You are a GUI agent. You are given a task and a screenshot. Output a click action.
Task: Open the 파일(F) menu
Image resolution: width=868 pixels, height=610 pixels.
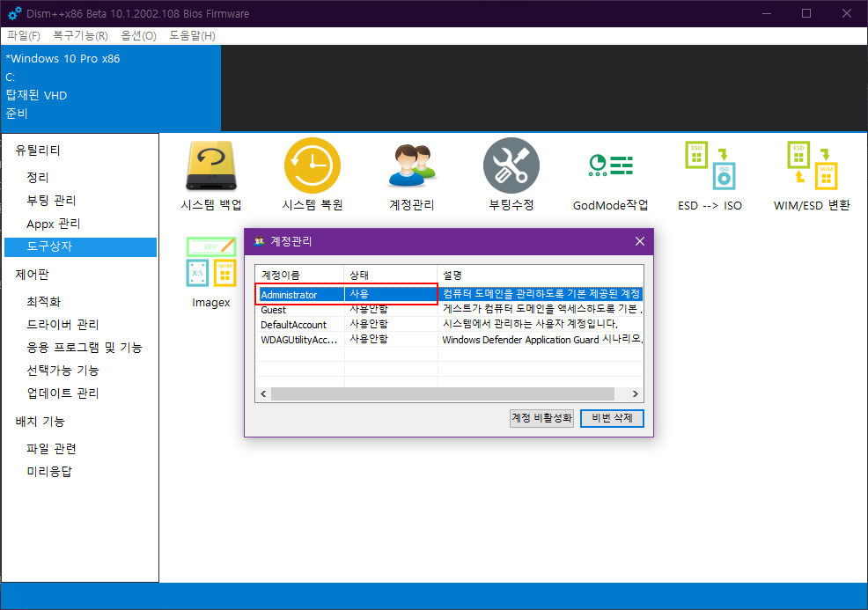[x=24, y=36]
